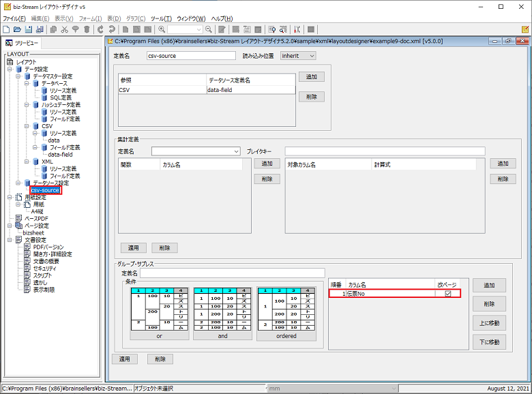532x394 pixels.
Task: Collapse the XML tree node
Action: point(27,162)
